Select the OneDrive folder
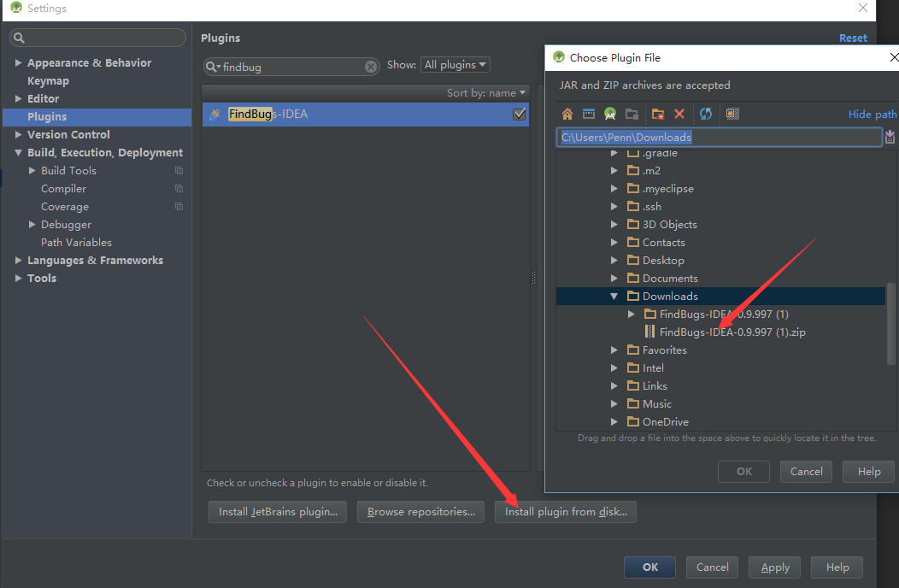This screenshot has width=899, height=588. pos(665,421)
